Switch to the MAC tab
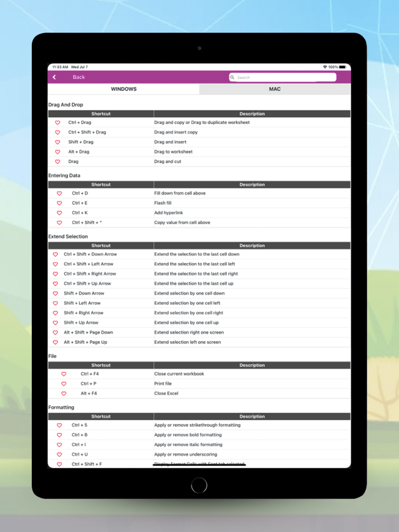This screenshot has width=399, height=532. tap(275, 89)
